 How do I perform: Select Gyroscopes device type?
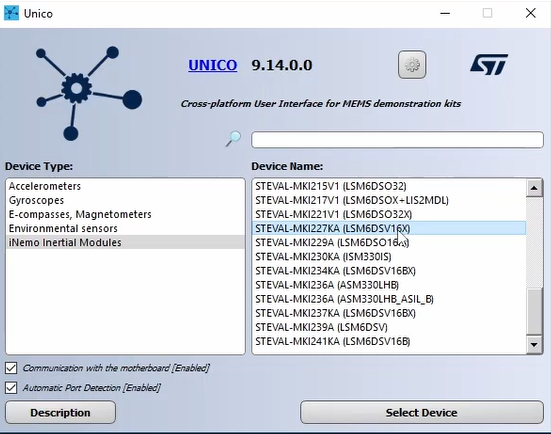[125, 200]
